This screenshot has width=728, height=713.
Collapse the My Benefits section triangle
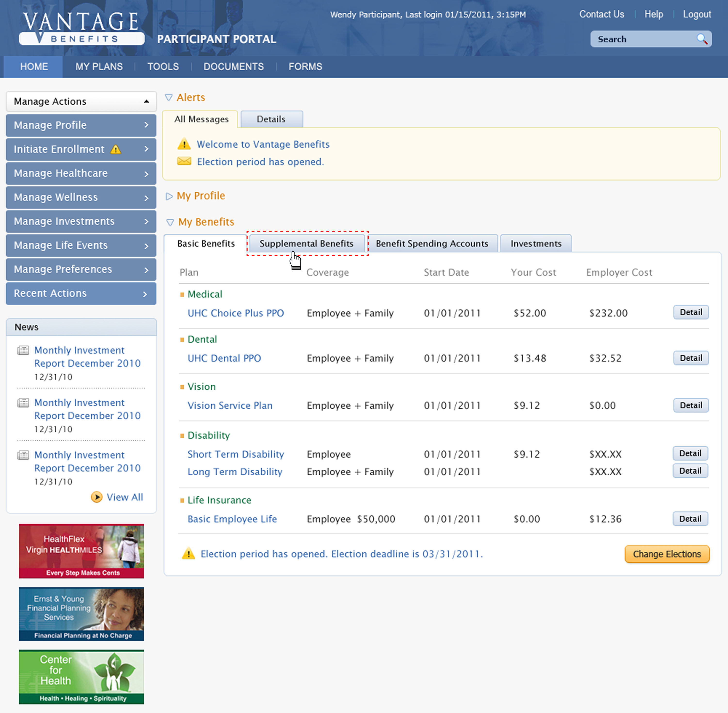[x=170, y=222]
